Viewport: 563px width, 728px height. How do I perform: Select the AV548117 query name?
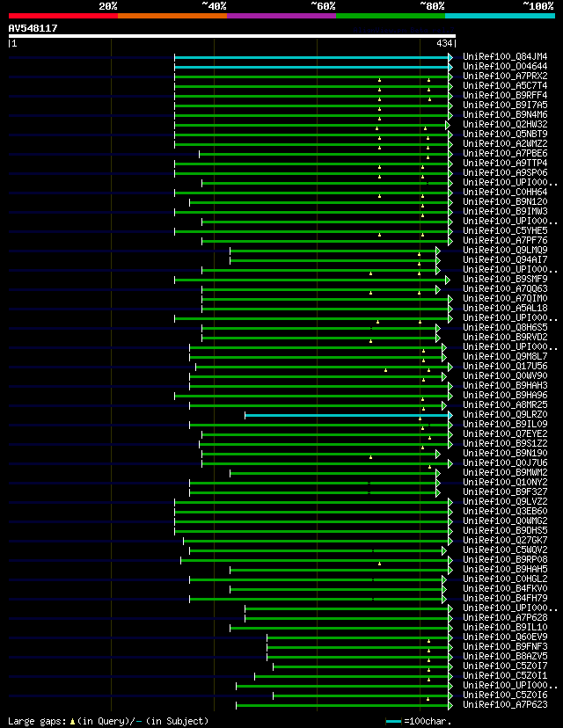(x=33, y=28)
